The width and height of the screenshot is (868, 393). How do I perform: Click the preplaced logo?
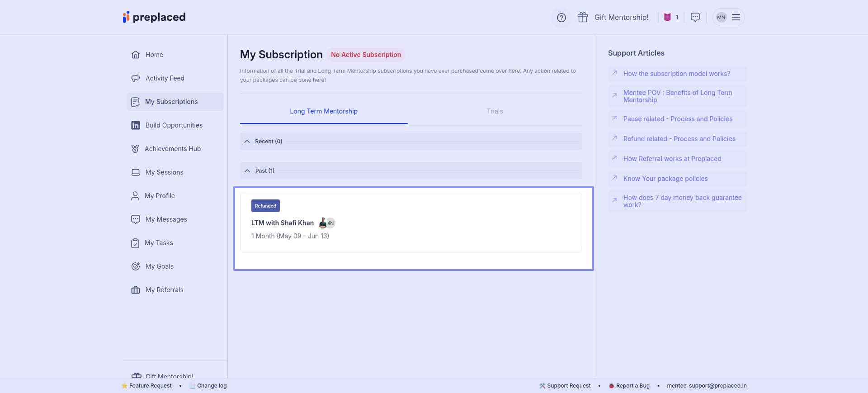(x=154, y=17)
